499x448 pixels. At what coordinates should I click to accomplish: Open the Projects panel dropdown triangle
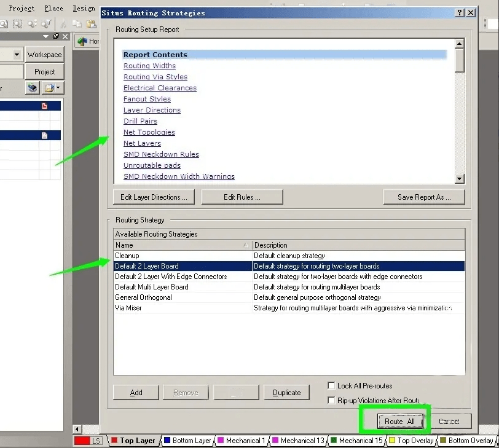tap(46, 37)
